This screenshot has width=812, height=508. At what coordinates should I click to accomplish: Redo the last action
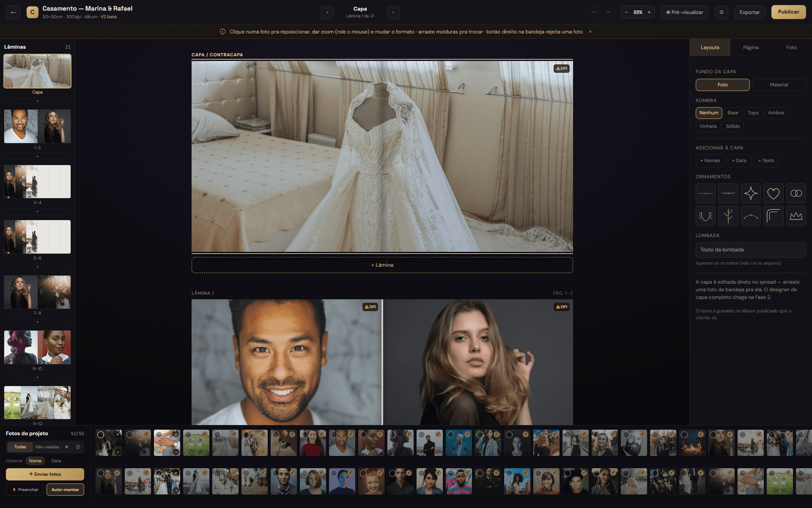609,12
